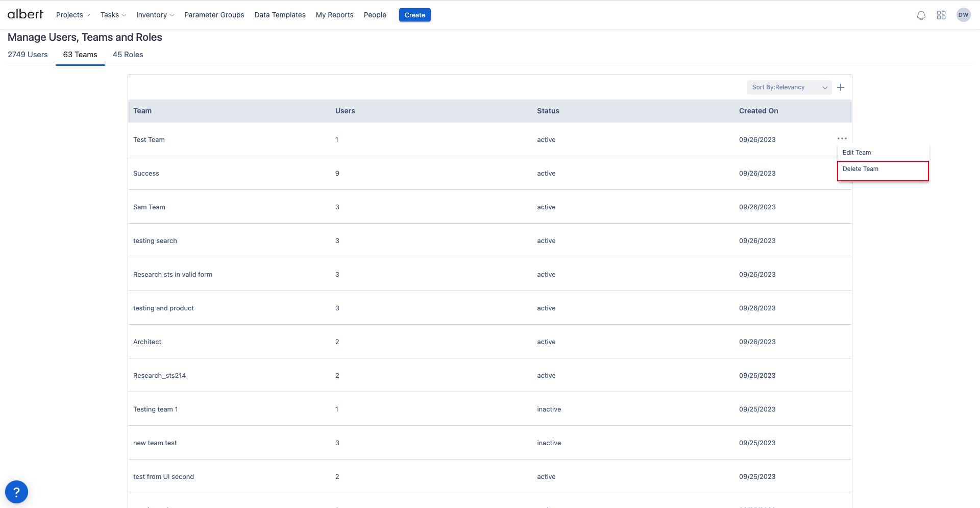
Task: Open the apps grid icon
Action: pyautogui.click(x=941, y=15)
